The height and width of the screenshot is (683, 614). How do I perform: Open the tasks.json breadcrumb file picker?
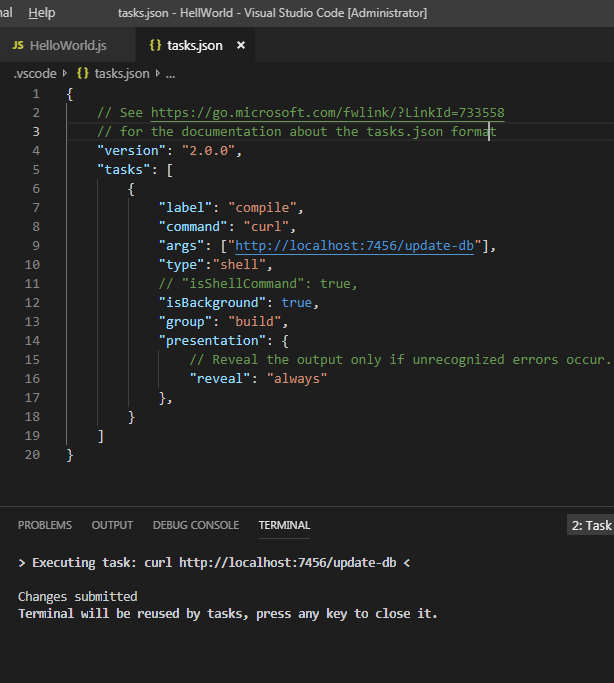121,73
